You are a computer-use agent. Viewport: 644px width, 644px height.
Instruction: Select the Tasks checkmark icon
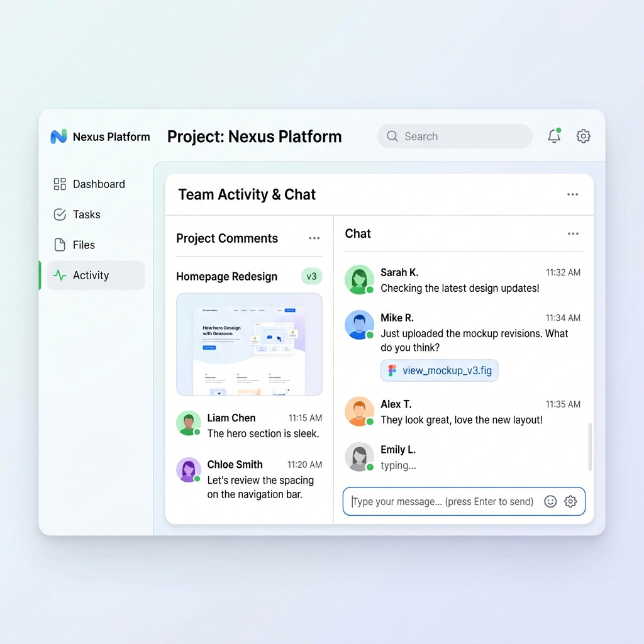tap(59, 214)
